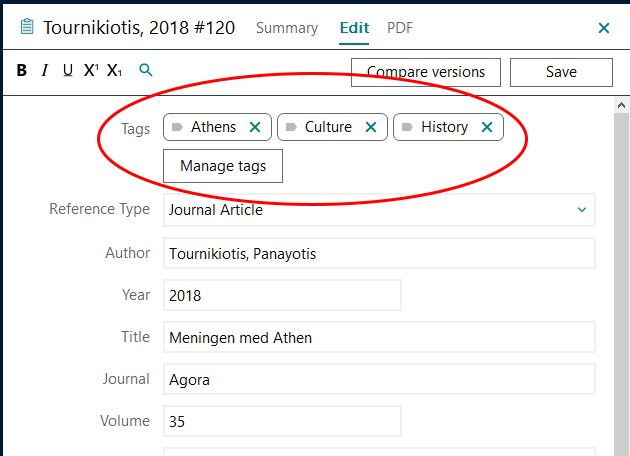Switch to the Summary tab
This screenshot has height=456, width=630.
pos(287,28)
